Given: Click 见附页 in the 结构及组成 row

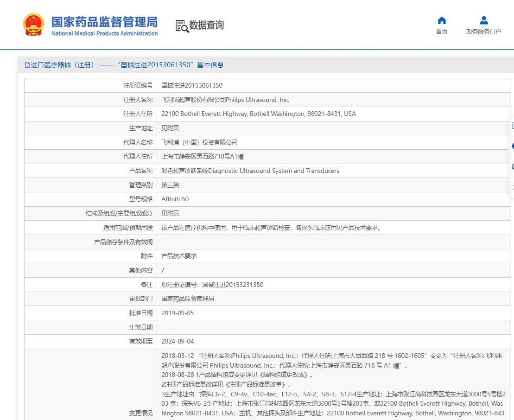Looking at the screenshot, I should click(x=170, y=213).
